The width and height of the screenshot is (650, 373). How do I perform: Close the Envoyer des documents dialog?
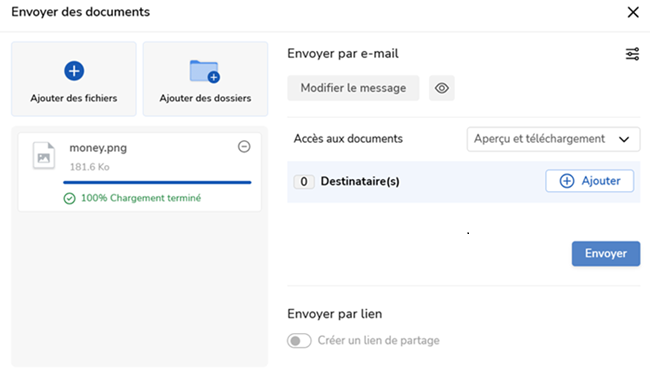tap(633, 12)
